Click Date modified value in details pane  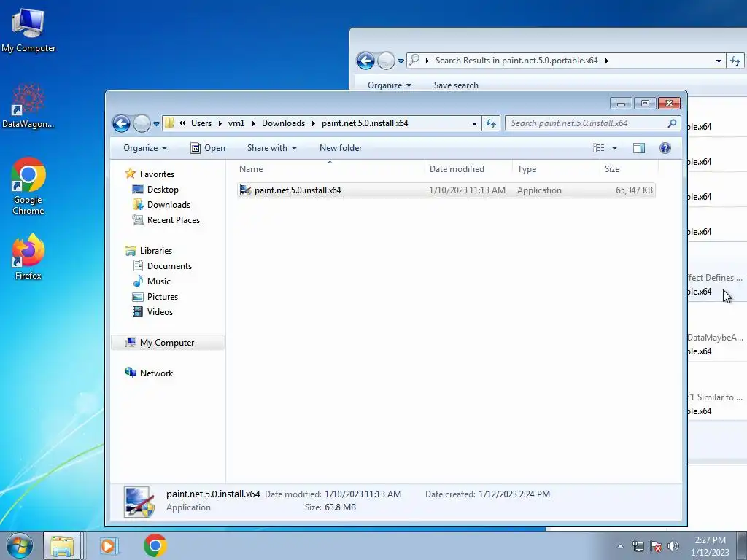pyautogui.click(x=363, y=494)
